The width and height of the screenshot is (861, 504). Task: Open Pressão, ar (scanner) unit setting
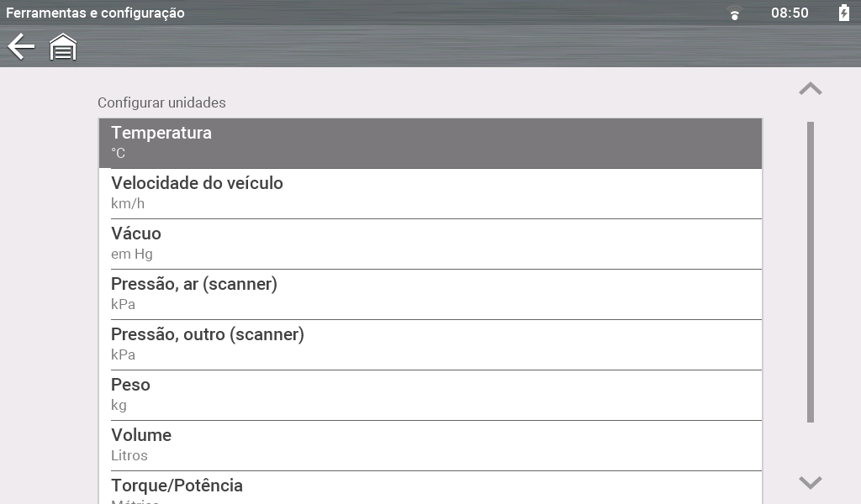click(x=430, y=294)
